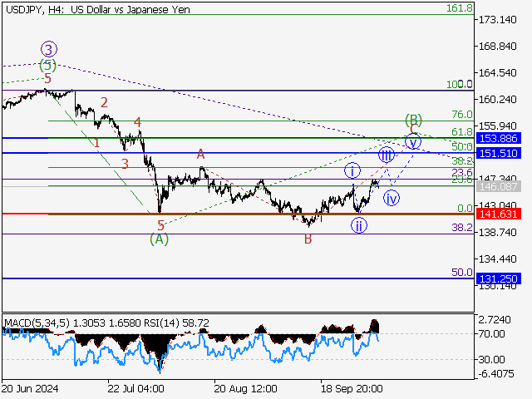Click the 168.840 price axis label

pos(497,47)
